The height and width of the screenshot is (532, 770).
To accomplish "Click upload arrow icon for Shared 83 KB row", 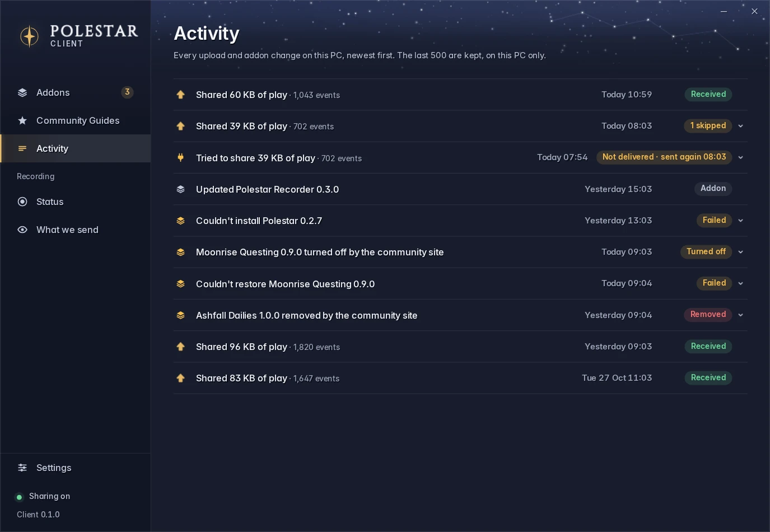I will point(180,378).
